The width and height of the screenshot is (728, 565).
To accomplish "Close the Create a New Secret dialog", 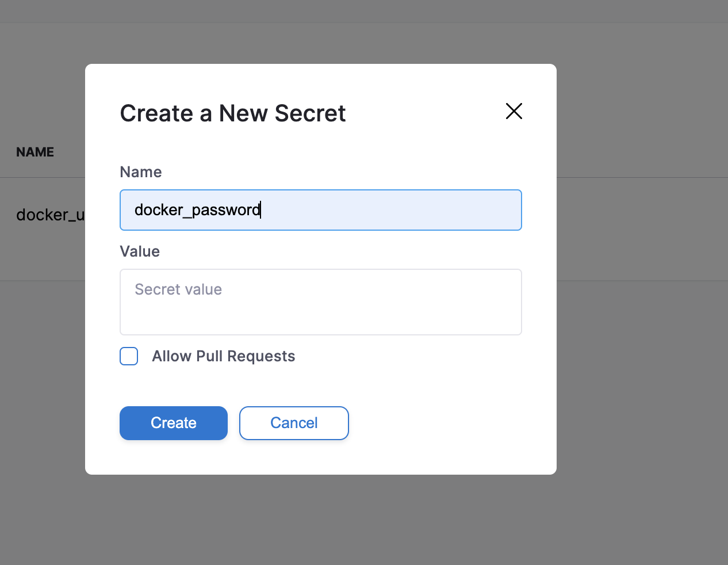I will [514, 111].
